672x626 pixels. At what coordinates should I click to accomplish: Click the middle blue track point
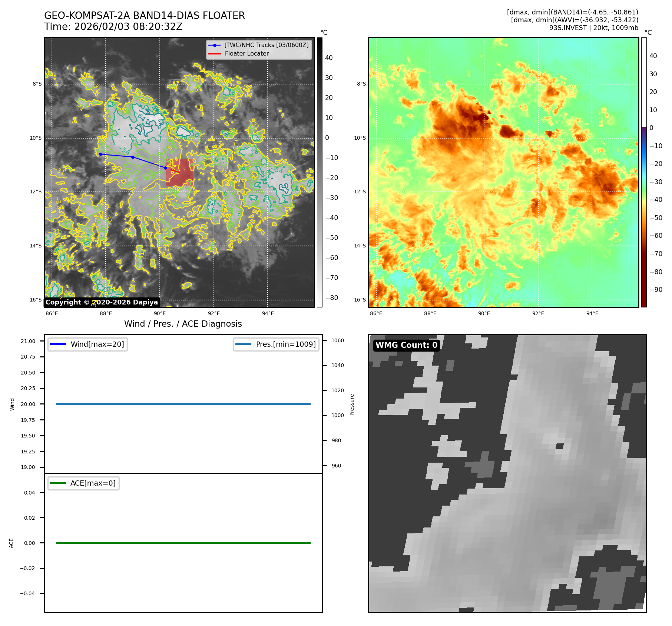click(133, 157)
